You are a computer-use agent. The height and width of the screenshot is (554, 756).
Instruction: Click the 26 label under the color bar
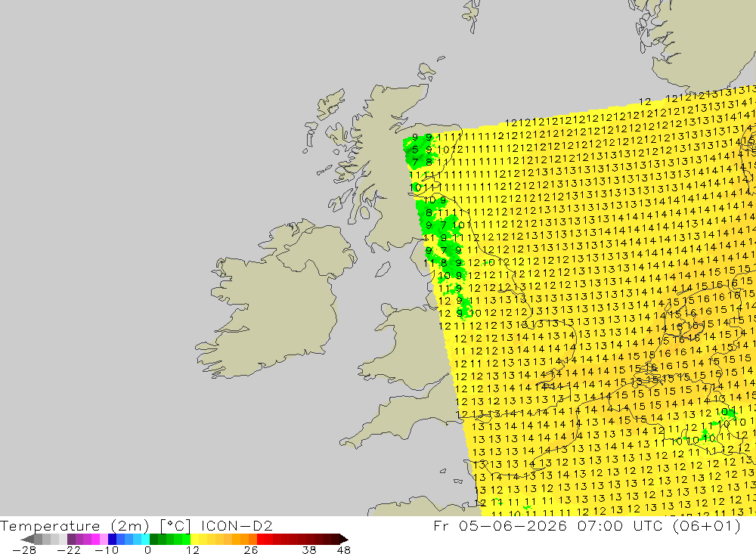point(251,549)
